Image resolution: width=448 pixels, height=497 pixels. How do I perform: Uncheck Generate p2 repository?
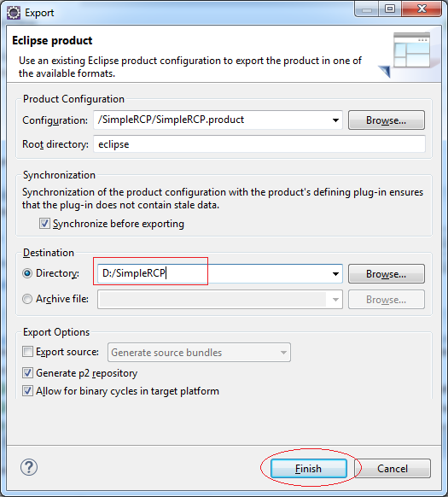pyautogui.click(x=27, y=372)
